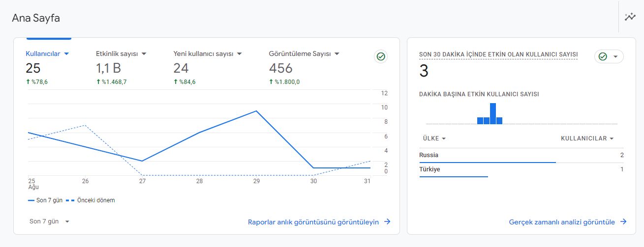
Task: Click Son 30 dakika içinde etkin kullanıcı heading
Action: 498,54
